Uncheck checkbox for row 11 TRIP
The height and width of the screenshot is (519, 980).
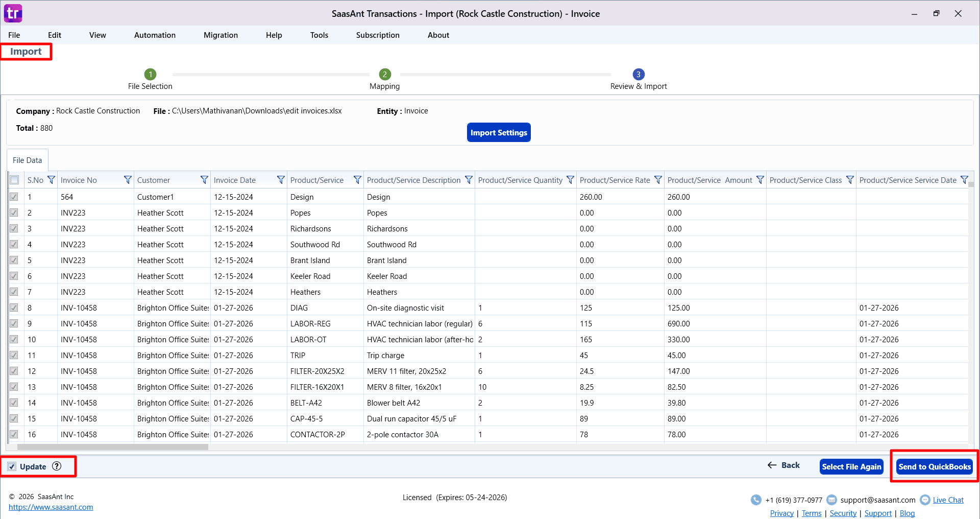pos(14,355)
